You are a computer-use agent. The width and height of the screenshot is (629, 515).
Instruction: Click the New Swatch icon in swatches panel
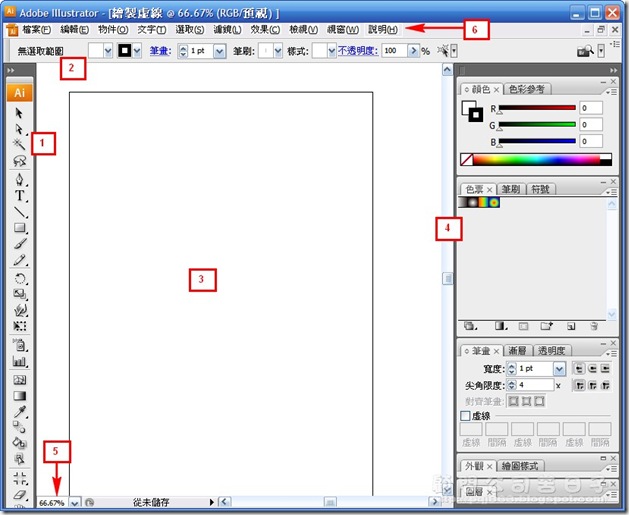tap(571, 326)
